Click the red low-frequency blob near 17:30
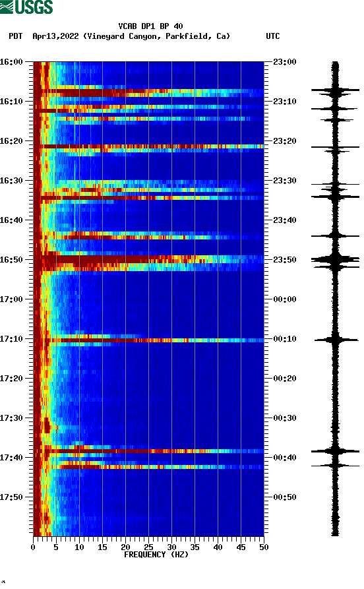Viewport: 364px width, 589px height. (47, 425)
